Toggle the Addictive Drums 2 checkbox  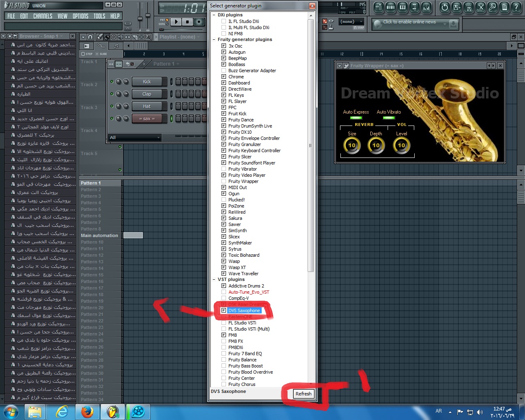click(x=224, y=286)
